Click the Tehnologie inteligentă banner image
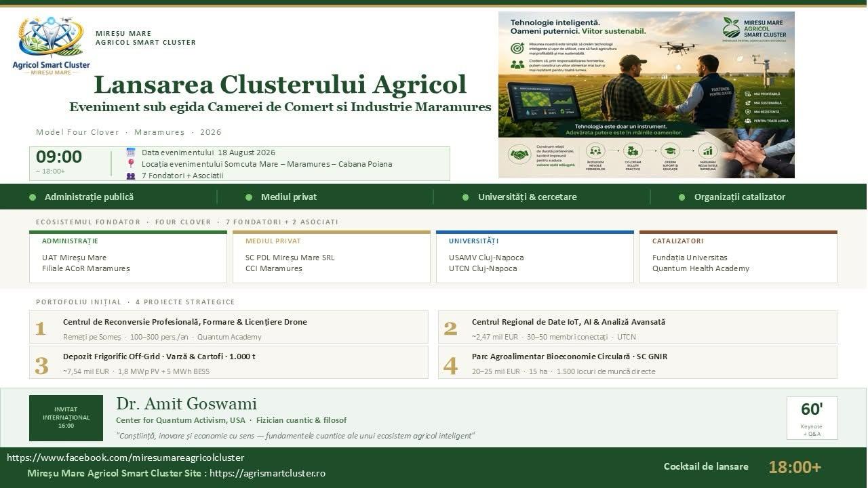The height and width of the screenshot is (488, 868). (x=646, y=95)
